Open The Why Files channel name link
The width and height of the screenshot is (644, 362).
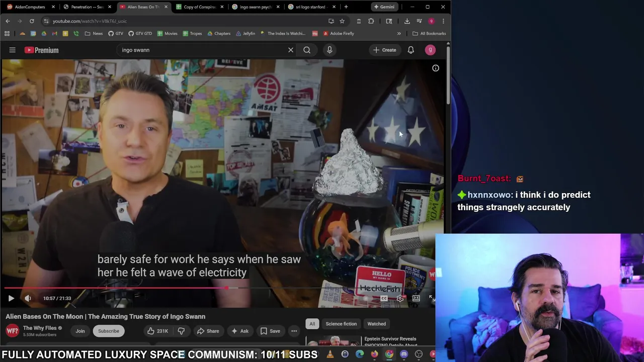coord(40,328)
